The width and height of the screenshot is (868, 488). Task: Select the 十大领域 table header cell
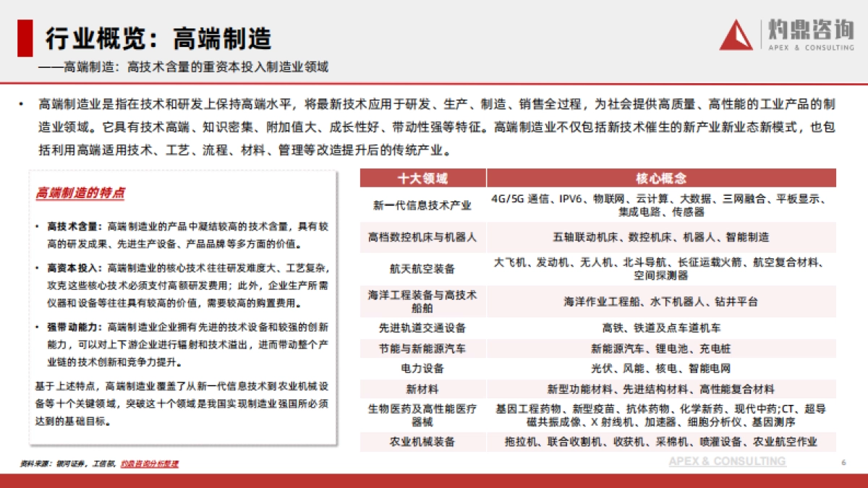(422, 177)
